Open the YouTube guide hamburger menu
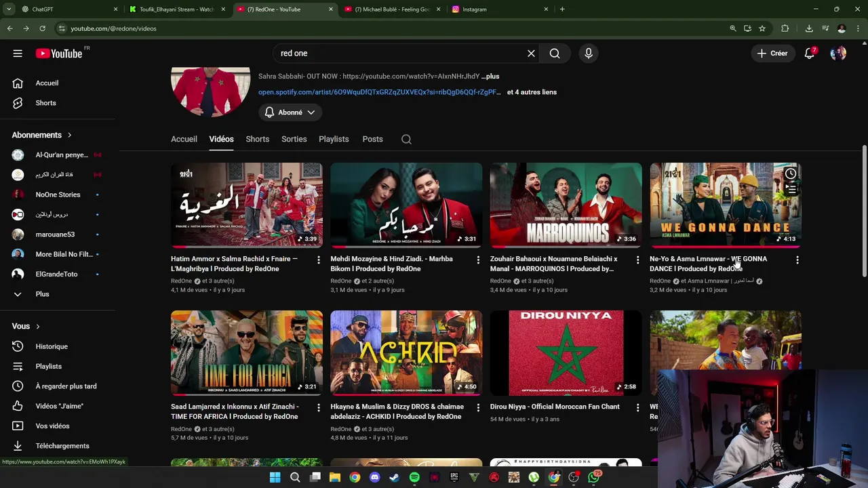Screen dimensions: 868x488 [x=18, y=54]
